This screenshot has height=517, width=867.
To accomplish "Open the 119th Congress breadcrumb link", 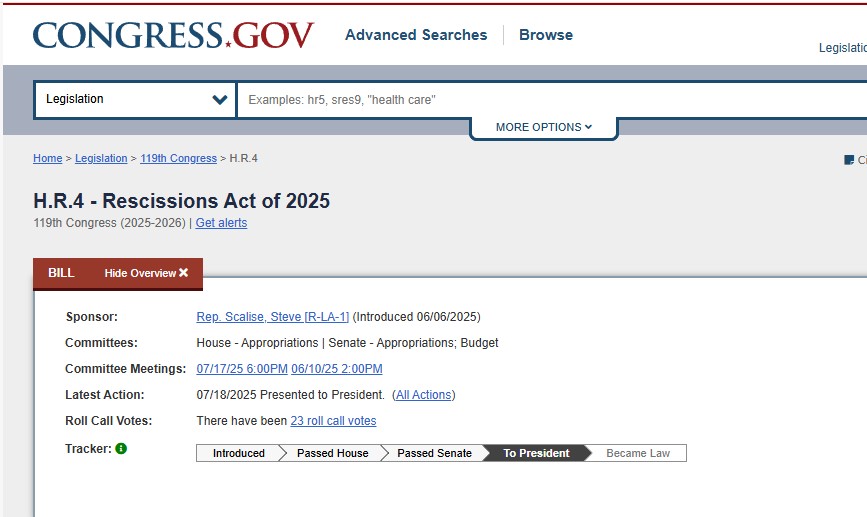I will pos(179,158).
